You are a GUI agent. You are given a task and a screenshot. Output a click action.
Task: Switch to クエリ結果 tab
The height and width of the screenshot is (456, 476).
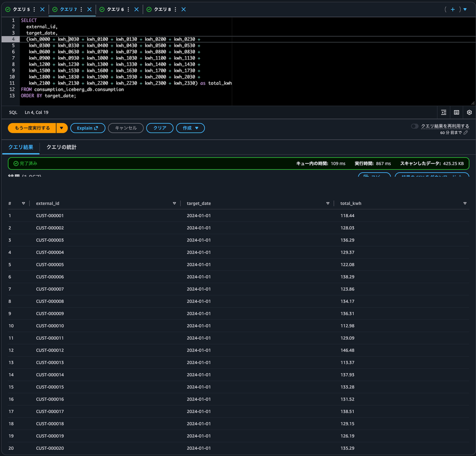20,148
